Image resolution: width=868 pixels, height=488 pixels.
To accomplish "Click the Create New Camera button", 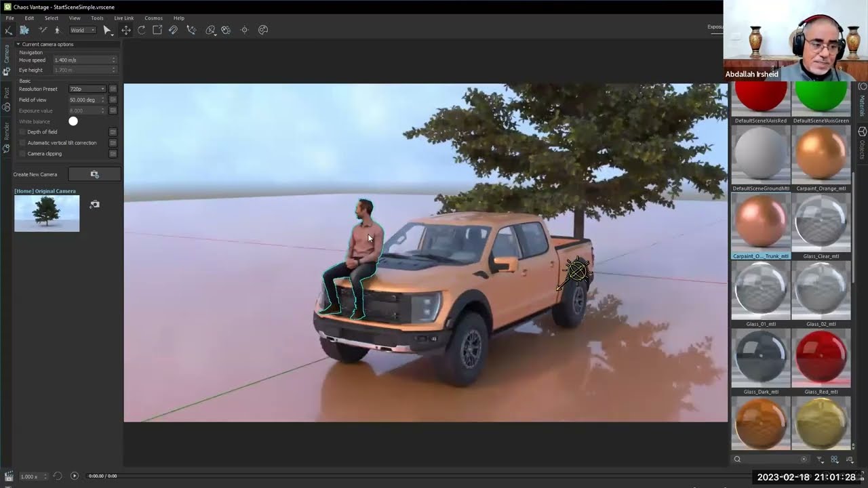I will coord(94,174).
